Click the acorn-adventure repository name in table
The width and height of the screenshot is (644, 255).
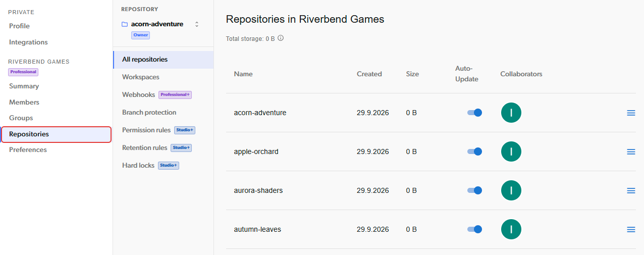pyautogui.click(x=260, y=113)
